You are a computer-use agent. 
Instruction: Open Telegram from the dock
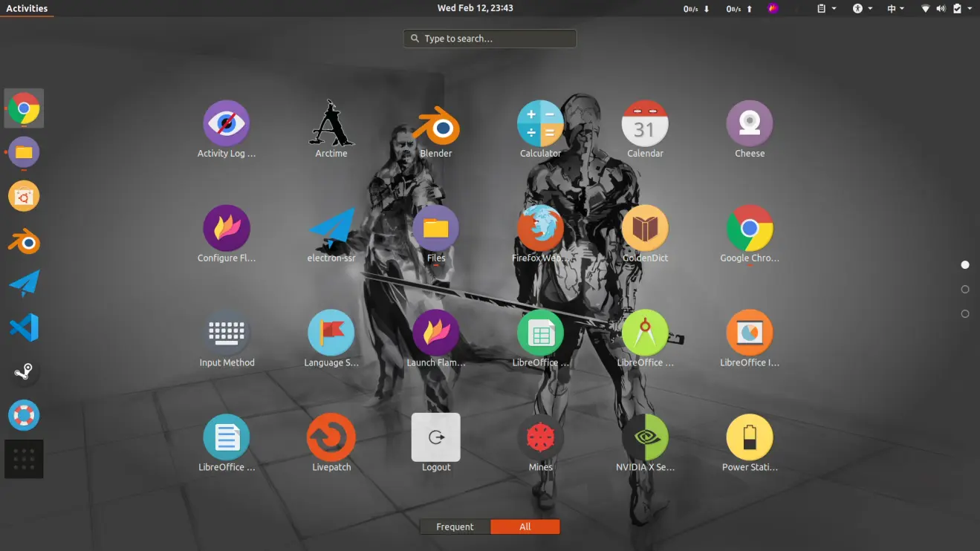point(23,284)
